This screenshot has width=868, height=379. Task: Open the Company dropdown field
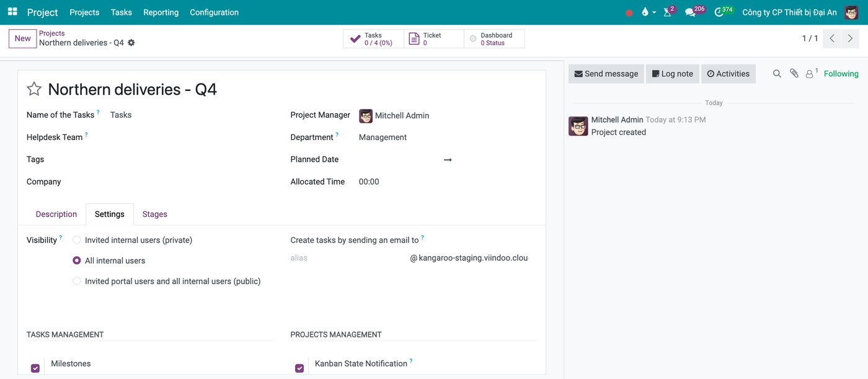(x=192, y=181)
